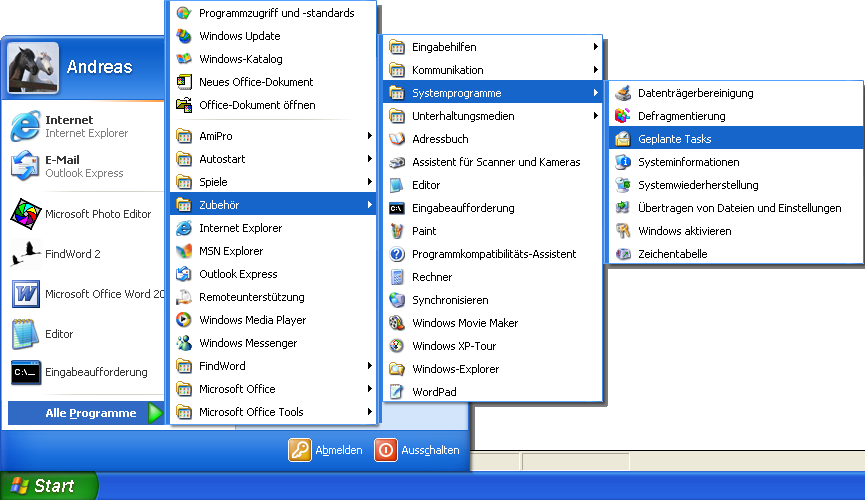Expand the Microsoft Office Tools submenu
The width and height of the screenshot is (865, 500).
pyautogui.click(x=272, y=412)
